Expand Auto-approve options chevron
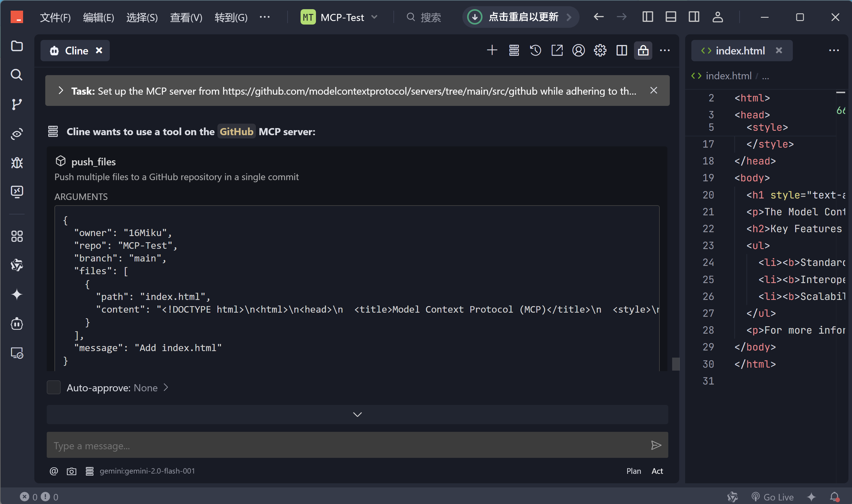Screen dimensions: 852x504 [x=166, y=387]
